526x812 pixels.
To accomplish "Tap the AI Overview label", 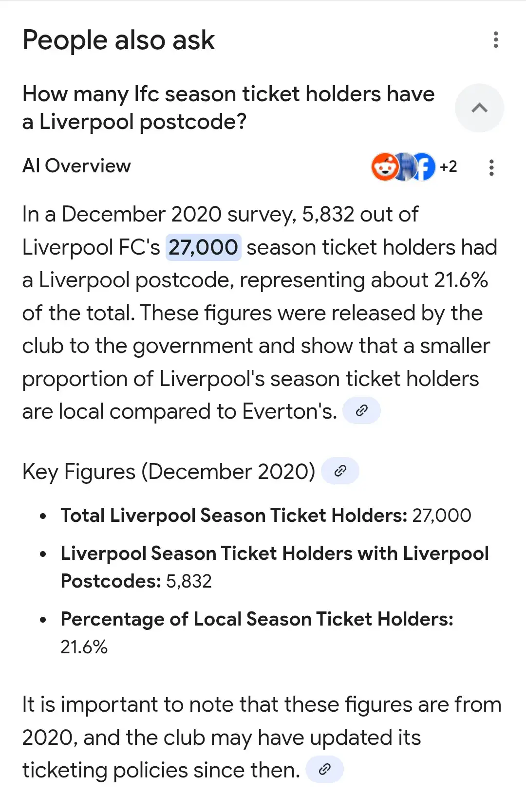I will [76, 166].
